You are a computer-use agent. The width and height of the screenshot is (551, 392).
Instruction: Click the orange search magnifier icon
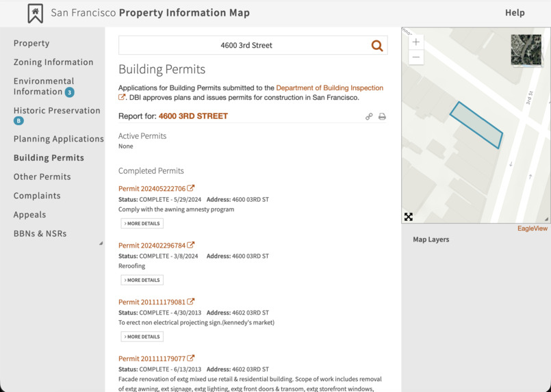377,45
